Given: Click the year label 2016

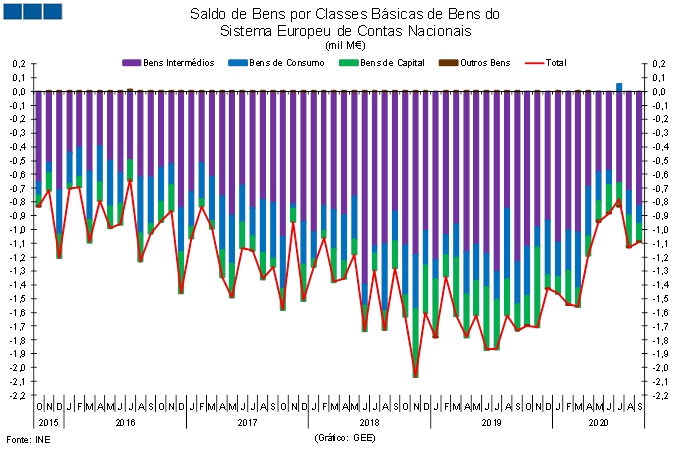Looking at the screenshot, I should [x=125, y=422].
